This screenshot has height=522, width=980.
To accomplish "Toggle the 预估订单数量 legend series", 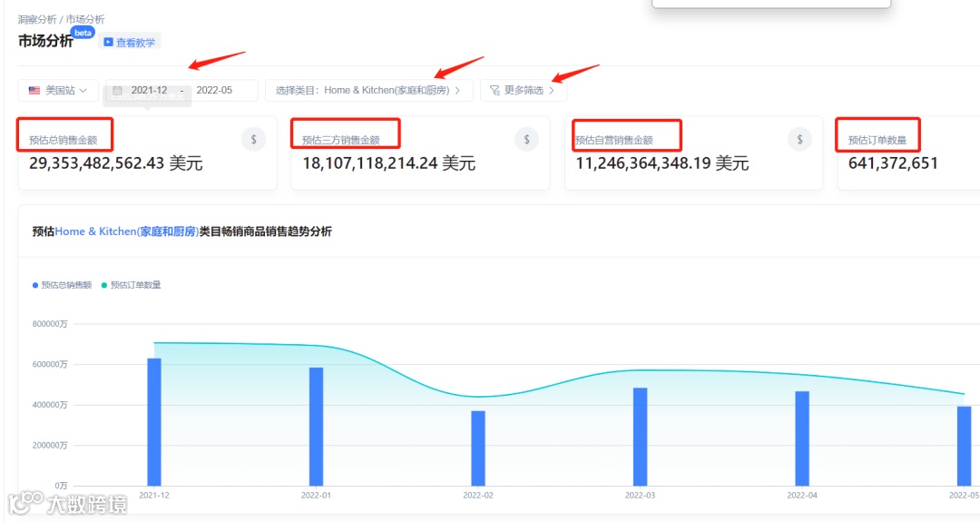I will 132,285.
